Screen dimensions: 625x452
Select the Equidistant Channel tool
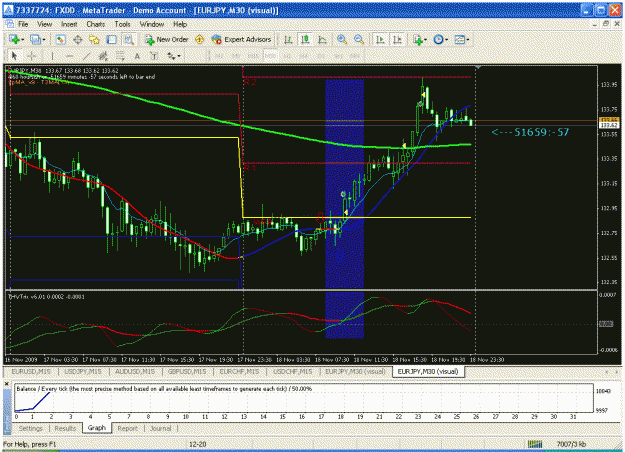103,56
